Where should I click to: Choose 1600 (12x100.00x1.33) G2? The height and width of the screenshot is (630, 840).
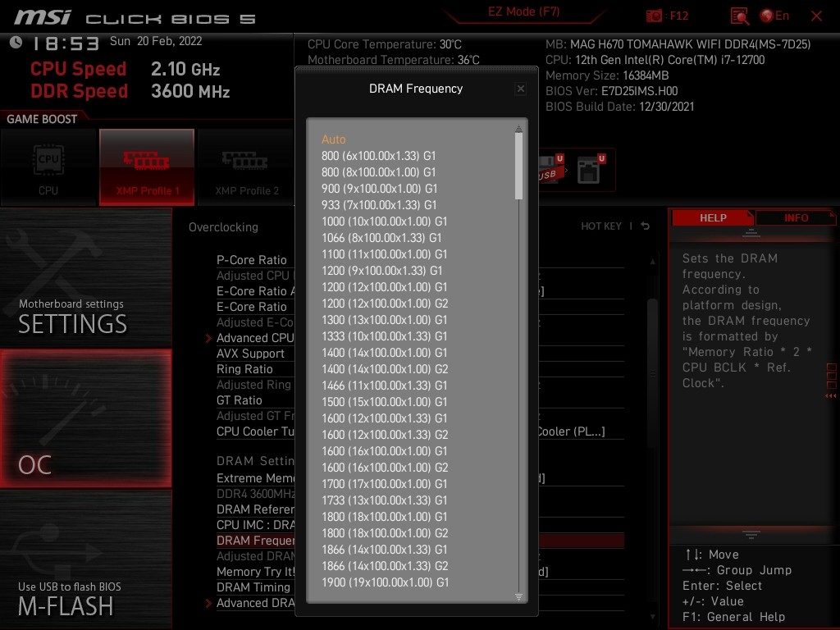[385, 435]
